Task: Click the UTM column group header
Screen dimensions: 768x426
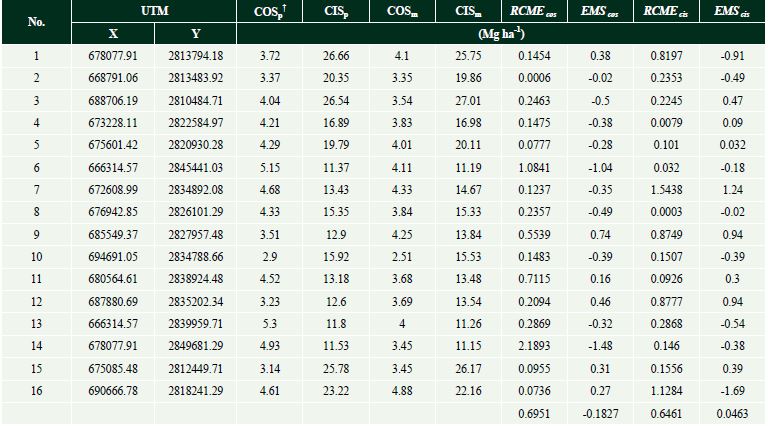Action: point(154,13)
